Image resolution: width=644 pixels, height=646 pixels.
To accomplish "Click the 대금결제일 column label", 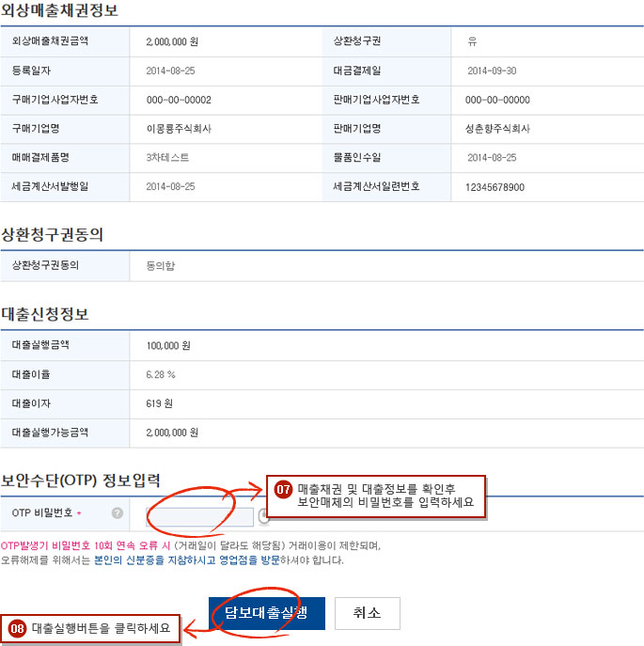I will point(357,71).
